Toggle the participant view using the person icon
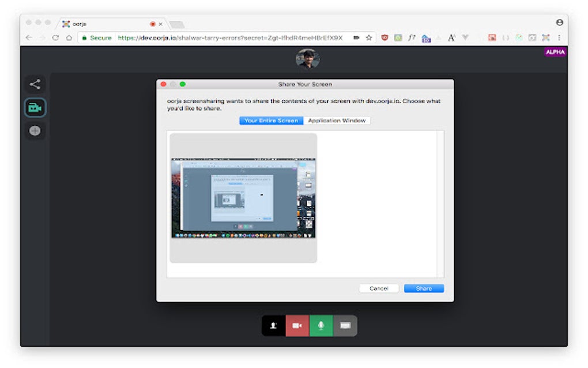 click(x=273, y=325)
